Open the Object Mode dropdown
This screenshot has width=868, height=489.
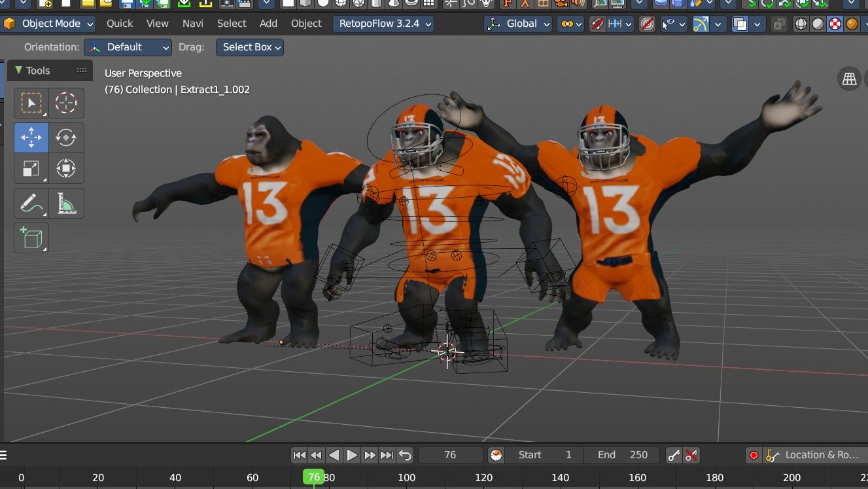pos(49,24)
